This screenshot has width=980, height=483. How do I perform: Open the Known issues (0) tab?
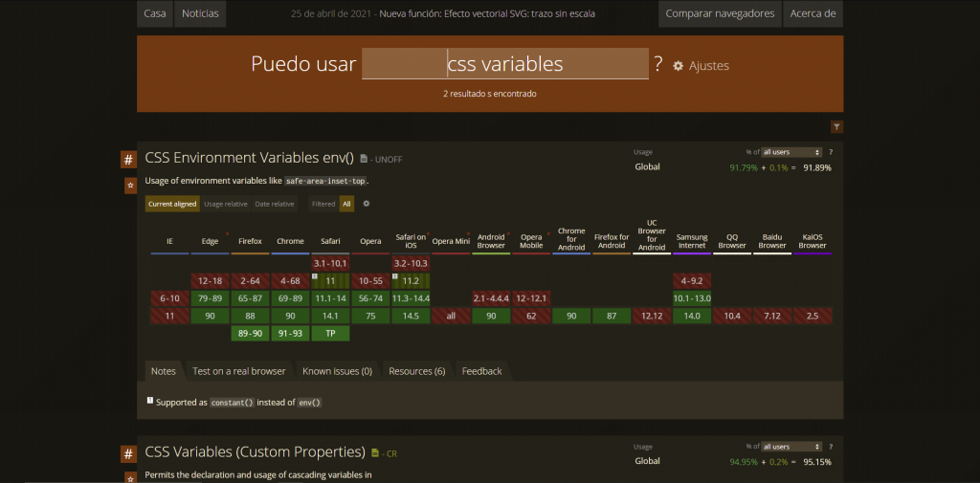click(x=337, y=371)
